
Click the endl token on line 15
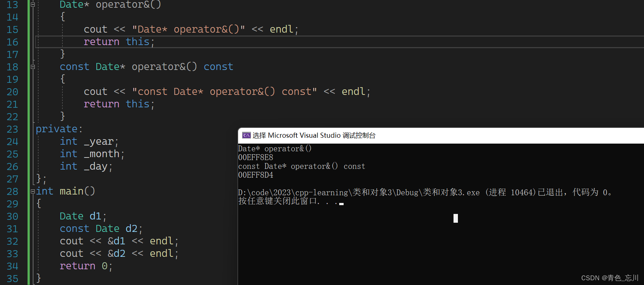281,29
